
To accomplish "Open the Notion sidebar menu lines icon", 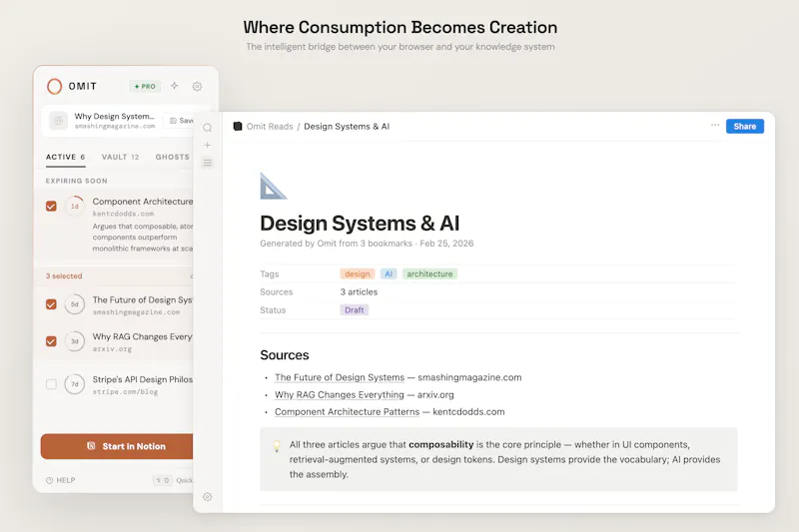I will coord(208,163).
